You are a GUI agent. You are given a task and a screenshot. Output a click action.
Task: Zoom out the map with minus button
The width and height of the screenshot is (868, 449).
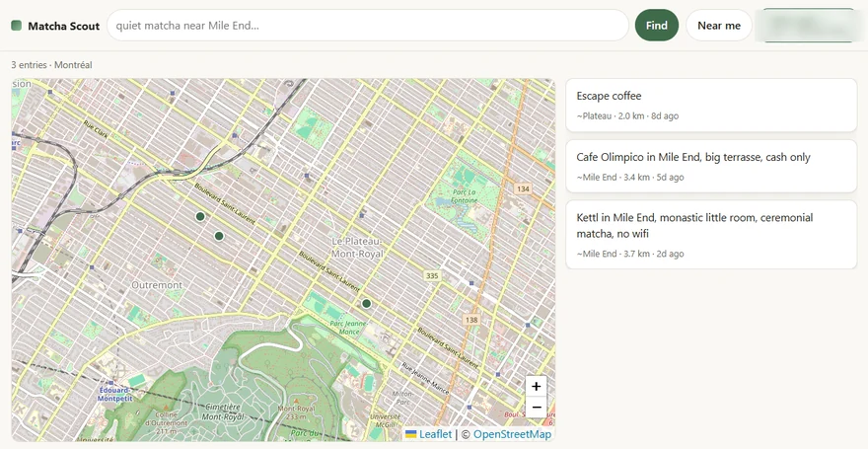tap(536, 408)
